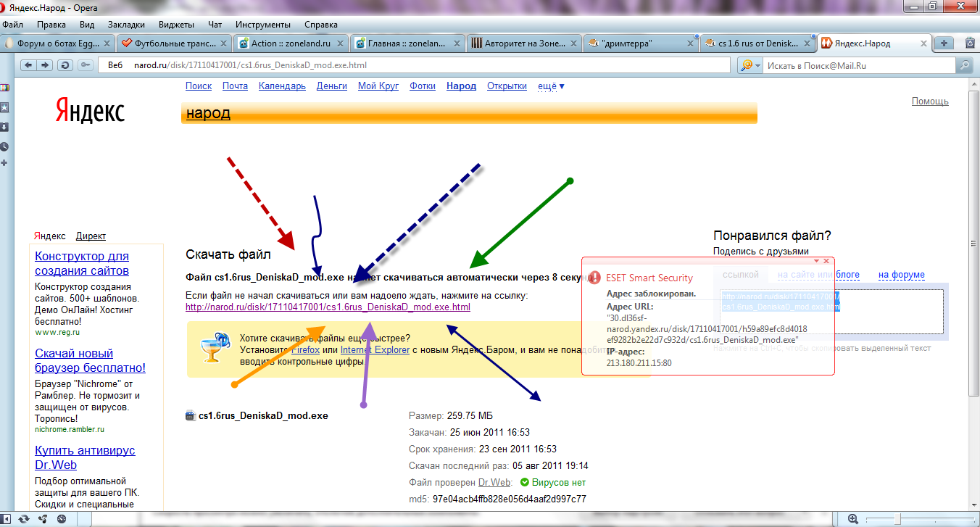Open the Закладки menu

[127, 24]
